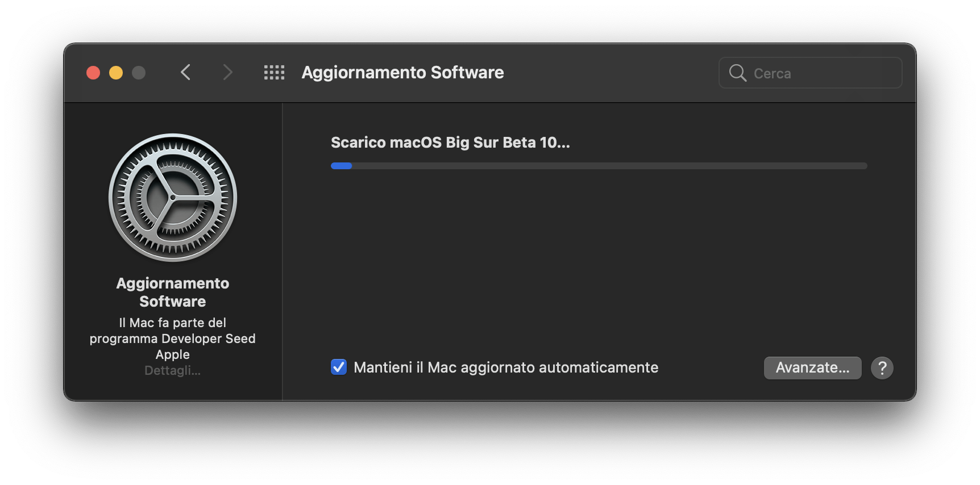
Task: Click the unfilled gray track of the download bar
Action: 609,166
